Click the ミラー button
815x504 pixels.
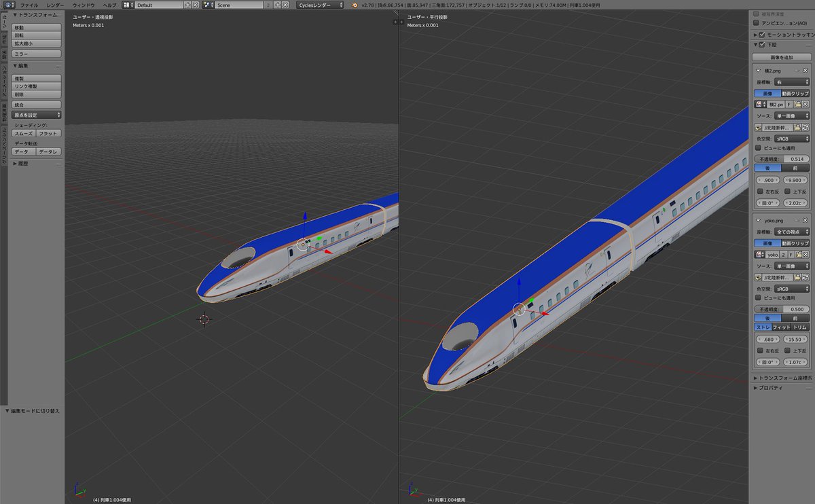[x=37, y=53]
